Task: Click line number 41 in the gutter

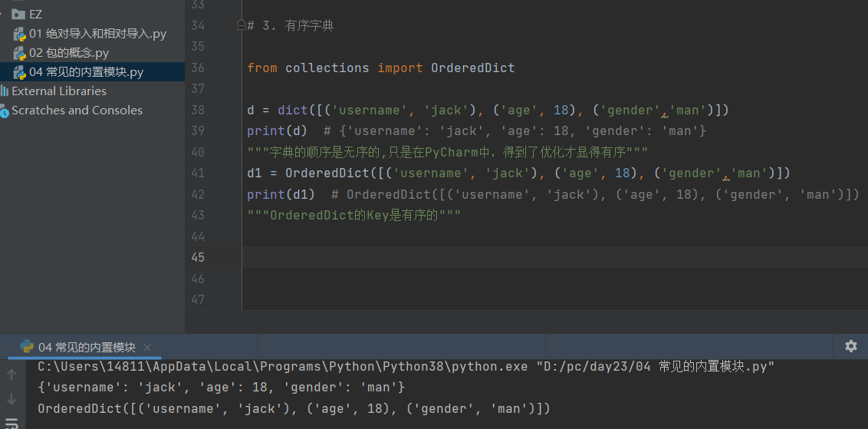Action: pos(198,173)
